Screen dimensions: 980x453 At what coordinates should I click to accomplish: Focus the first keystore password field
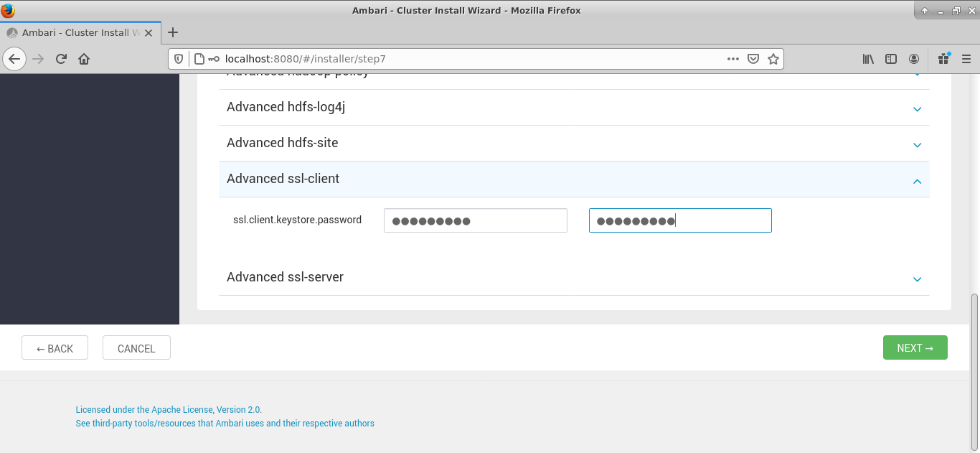point(475,221)
